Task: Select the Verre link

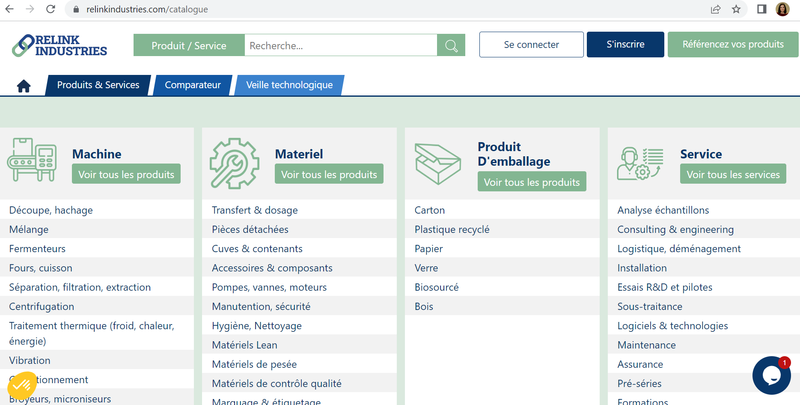Action: pos(426,268)
